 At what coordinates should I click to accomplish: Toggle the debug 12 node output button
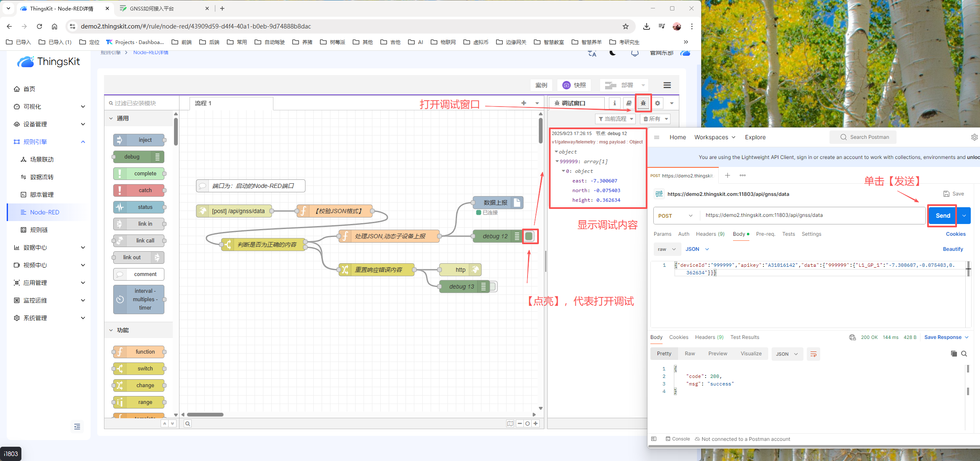point(529,236)
